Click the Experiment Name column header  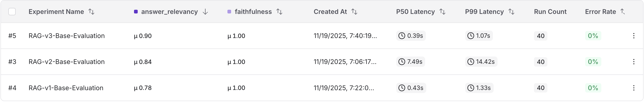[x=56, y=12]
